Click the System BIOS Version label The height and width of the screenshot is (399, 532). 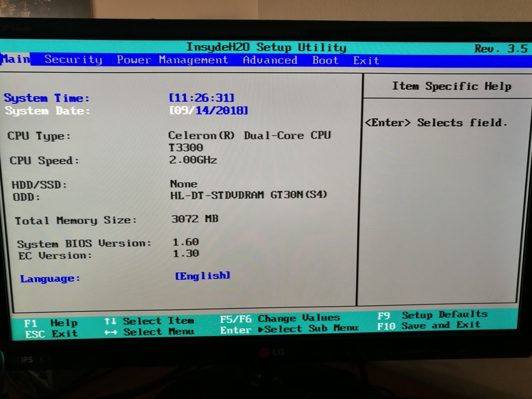(84, 244)
